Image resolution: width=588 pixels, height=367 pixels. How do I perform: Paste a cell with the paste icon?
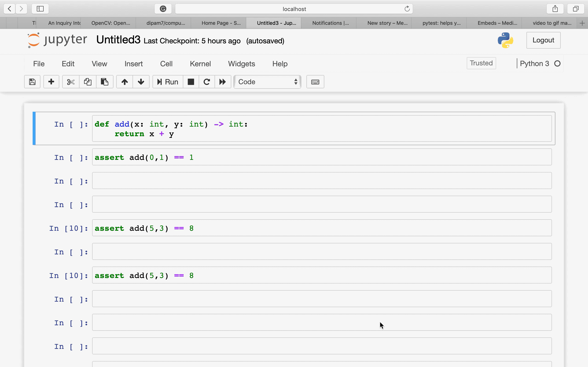[105, 82]
